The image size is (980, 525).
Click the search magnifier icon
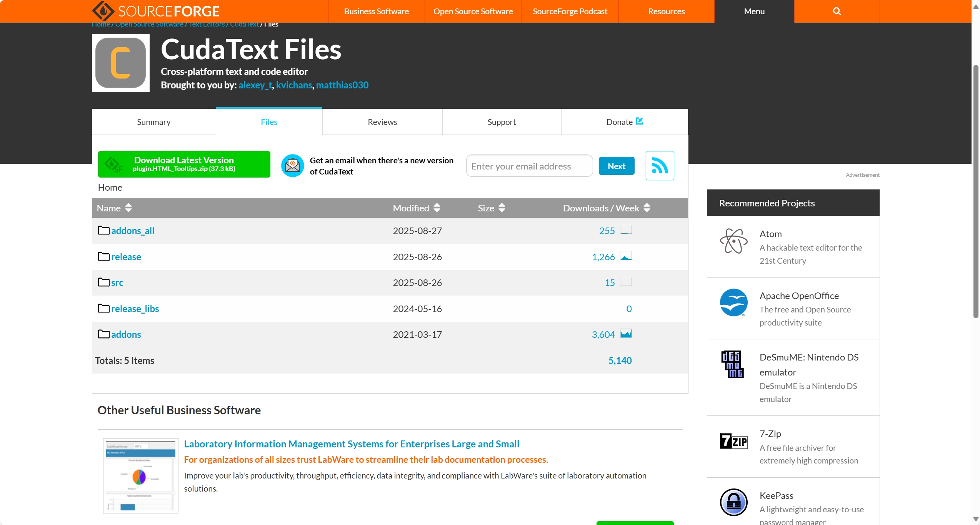(x=837, y=11)
